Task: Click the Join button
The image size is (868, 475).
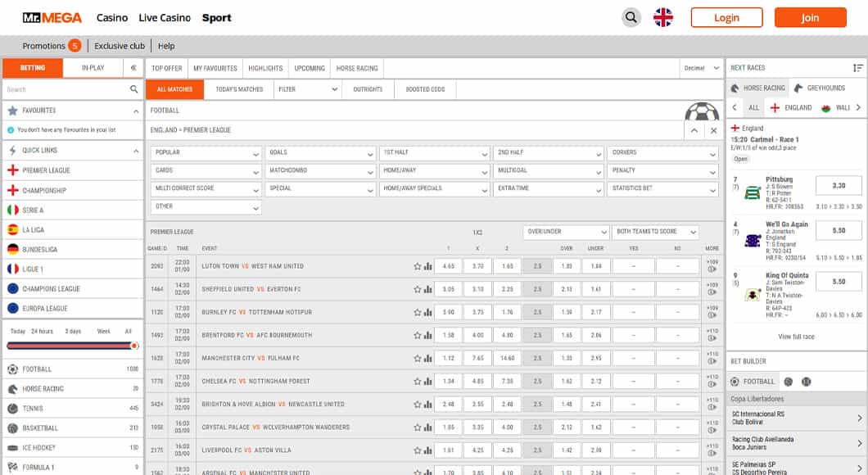Action: 810,18
